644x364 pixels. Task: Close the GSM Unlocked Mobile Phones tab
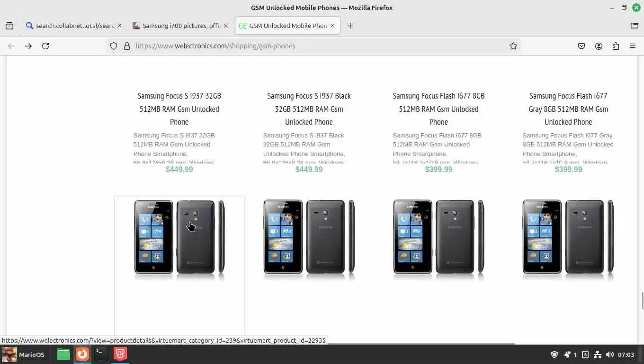point(332,26)
